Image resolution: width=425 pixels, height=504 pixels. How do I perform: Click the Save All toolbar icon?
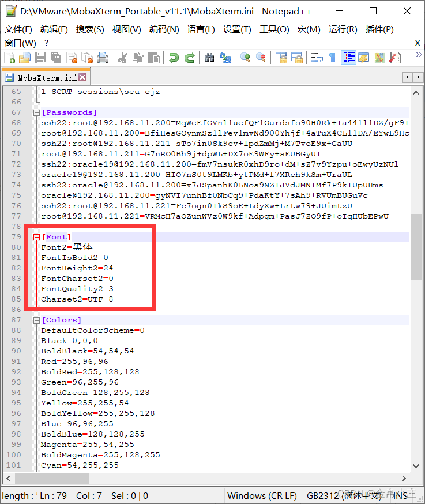click(56, 58)
